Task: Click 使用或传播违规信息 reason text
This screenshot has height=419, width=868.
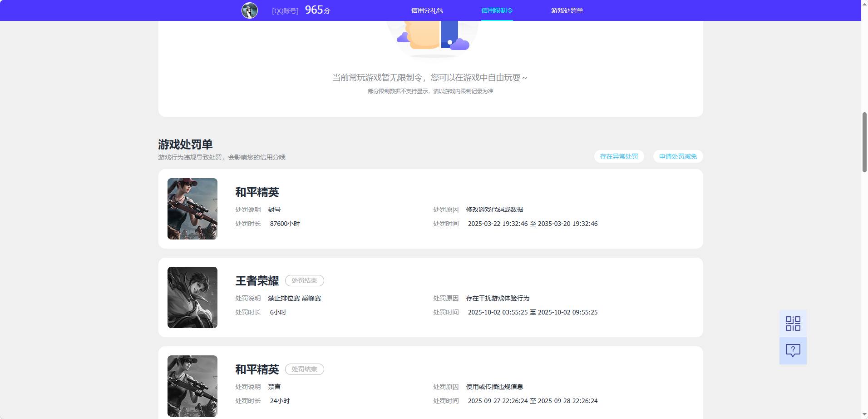Action: (x=494, y=387)
